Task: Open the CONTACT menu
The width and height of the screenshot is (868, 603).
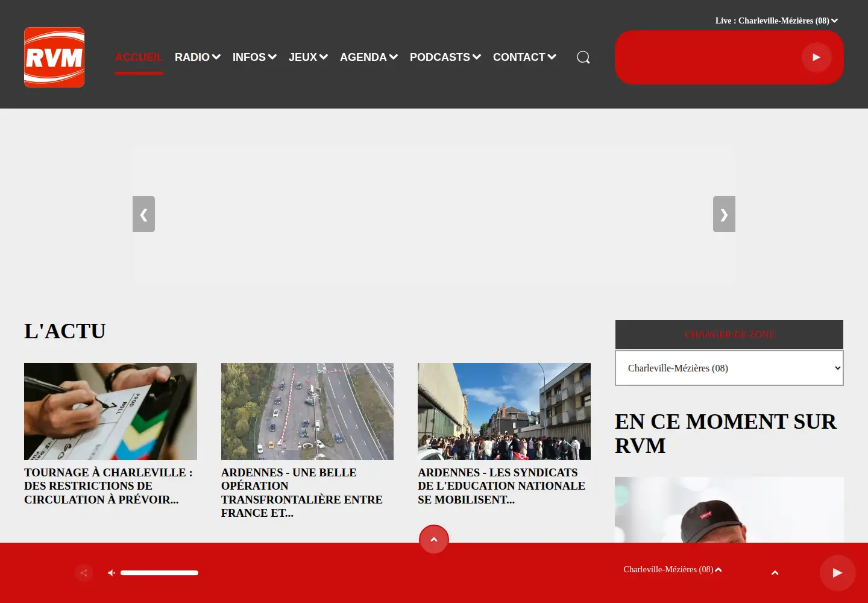Action: [524, 57]
